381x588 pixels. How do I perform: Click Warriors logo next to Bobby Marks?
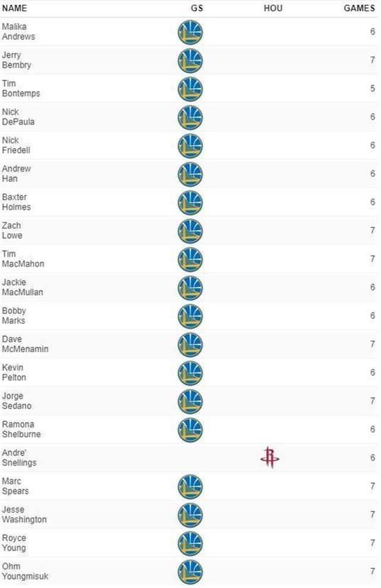point(190,316)
